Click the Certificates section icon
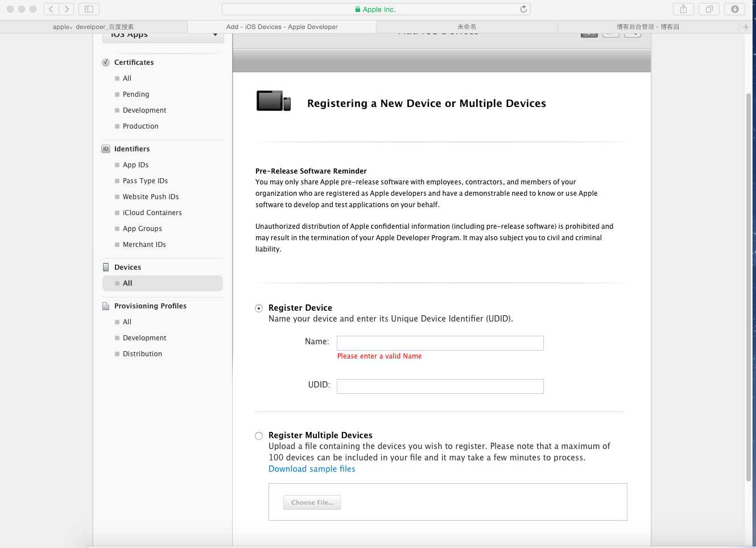Image resolution: width=756 pixels, height=548 pixels. pyautogui.click(x=106, y=63)
